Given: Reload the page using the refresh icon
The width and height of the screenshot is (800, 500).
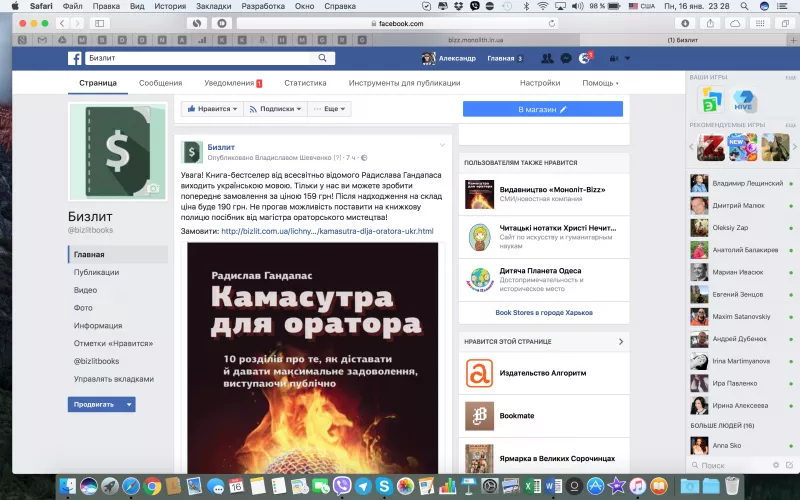Looking at the screenshot, I should [552, 23].
